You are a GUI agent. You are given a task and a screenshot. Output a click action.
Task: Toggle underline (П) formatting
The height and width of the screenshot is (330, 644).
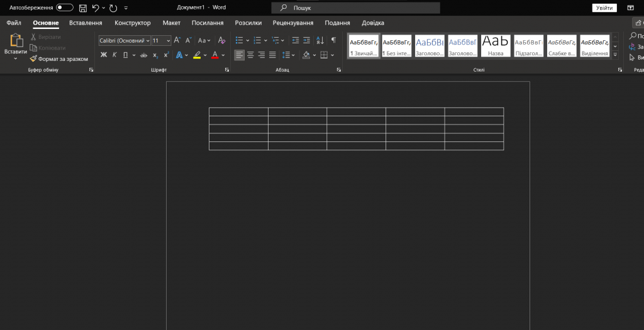(x=125, y=55)
